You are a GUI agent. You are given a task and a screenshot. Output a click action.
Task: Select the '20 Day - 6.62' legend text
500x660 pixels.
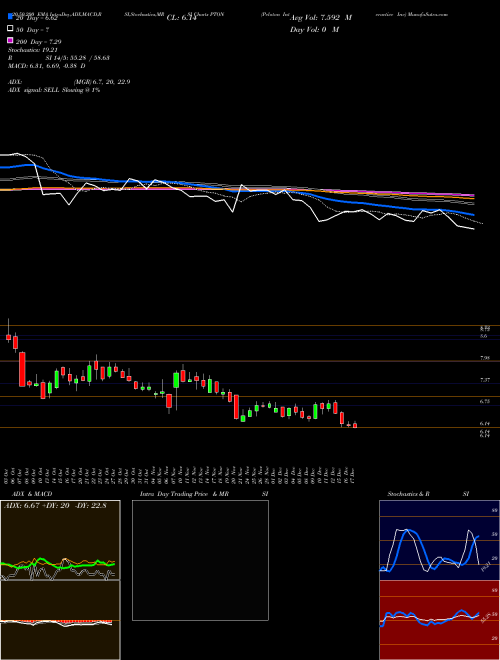(37, 18)
